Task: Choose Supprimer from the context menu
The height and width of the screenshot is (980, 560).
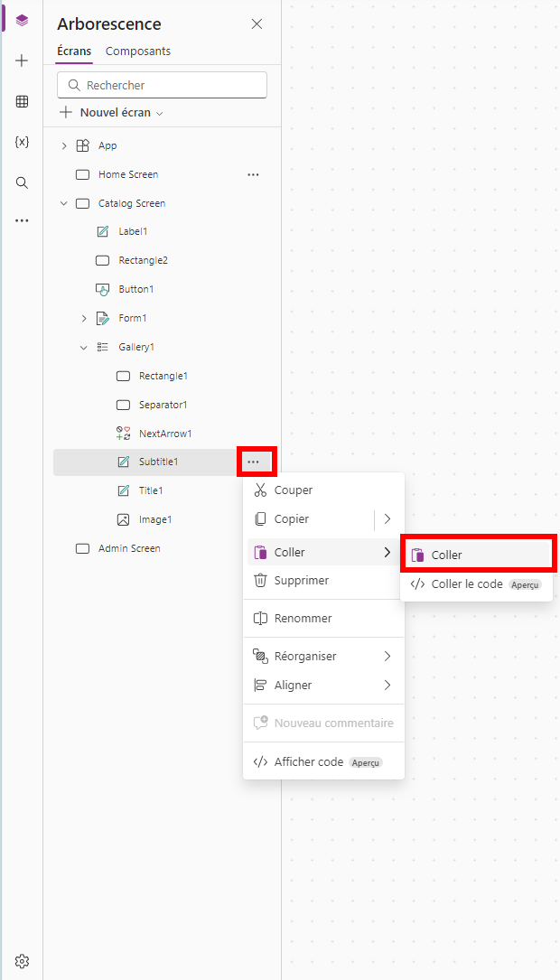Action: coord(323,581)
